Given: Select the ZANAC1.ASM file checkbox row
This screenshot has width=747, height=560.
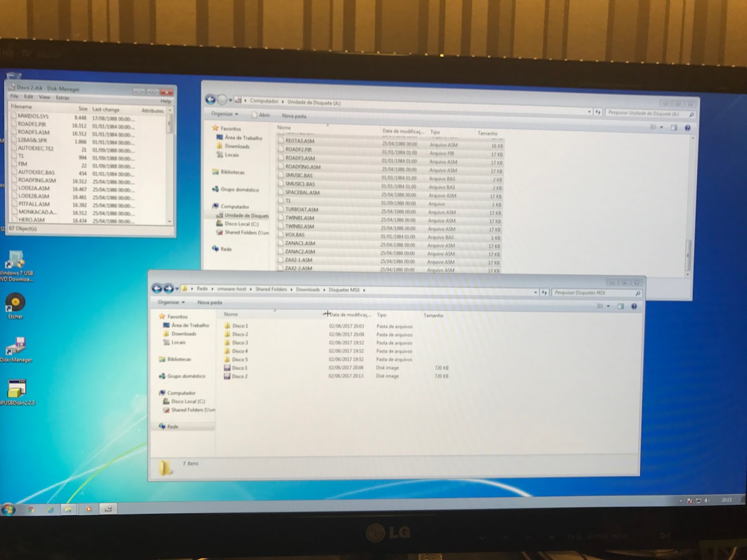Looking at the screenshot, I should pyautogui.click(x=300, y=243).
